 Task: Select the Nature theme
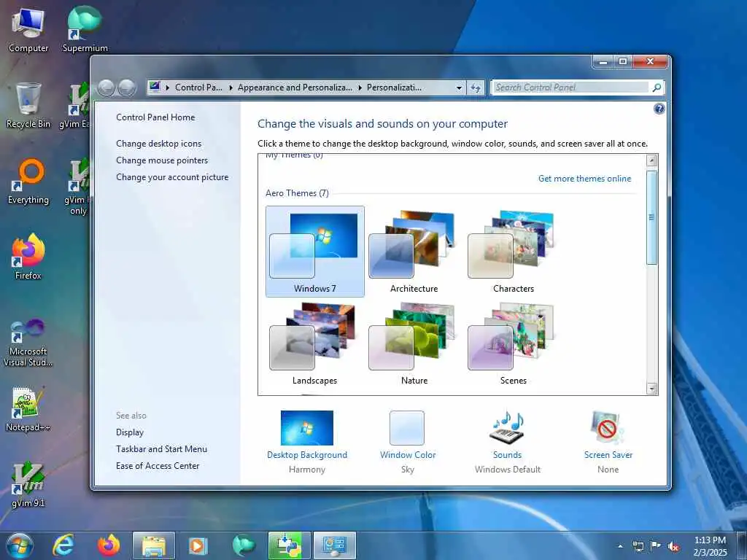[x=414, y=344]
